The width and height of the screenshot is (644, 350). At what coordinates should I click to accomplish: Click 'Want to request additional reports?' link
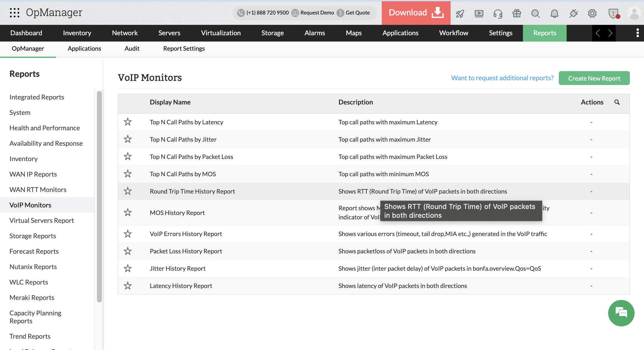coord(502,78)
